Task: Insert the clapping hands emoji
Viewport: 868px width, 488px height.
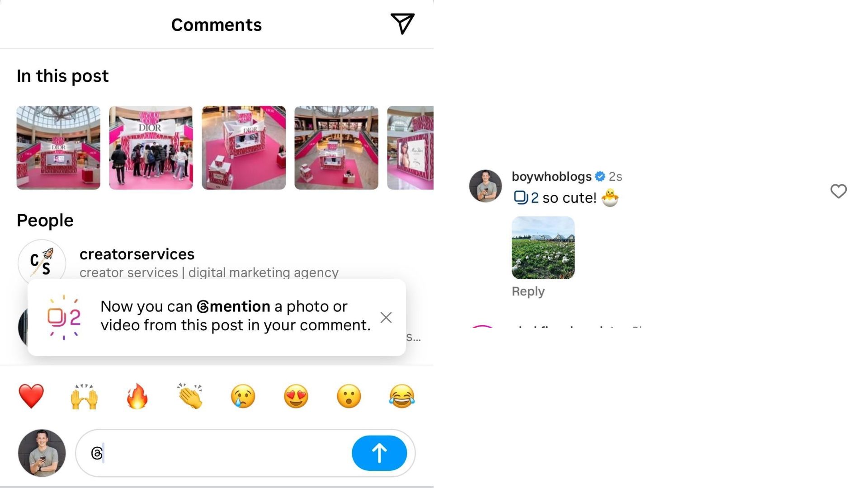Action: (x=190, y=396)
